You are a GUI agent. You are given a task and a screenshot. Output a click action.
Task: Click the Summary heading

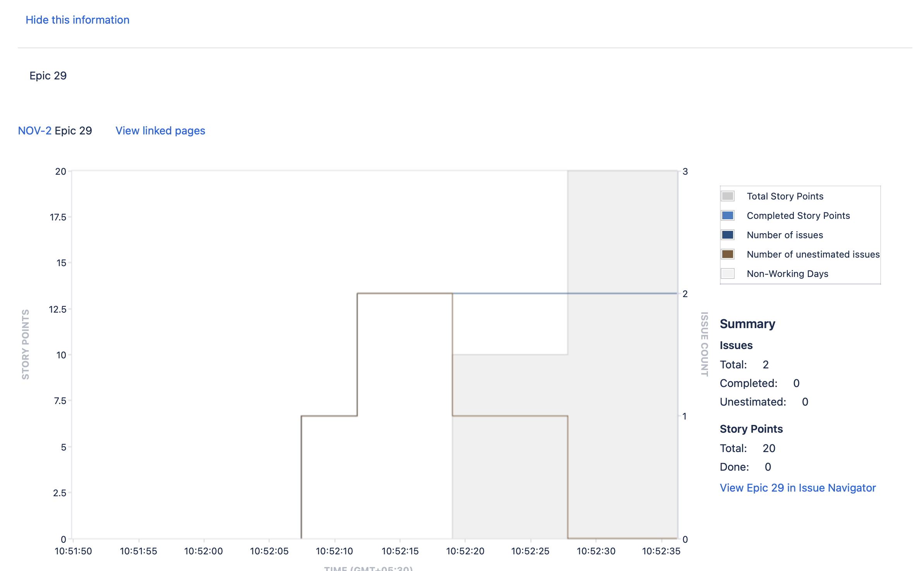coord(747,323)
